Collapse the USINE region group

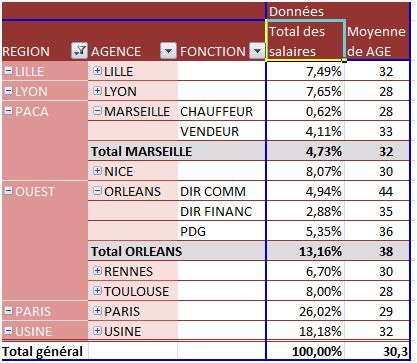click(x=9, y=331)
